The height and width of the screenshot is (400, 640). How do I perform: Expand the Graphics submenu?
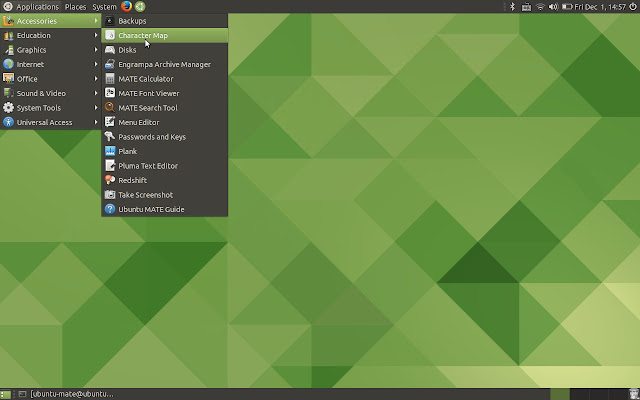point(51,50)
